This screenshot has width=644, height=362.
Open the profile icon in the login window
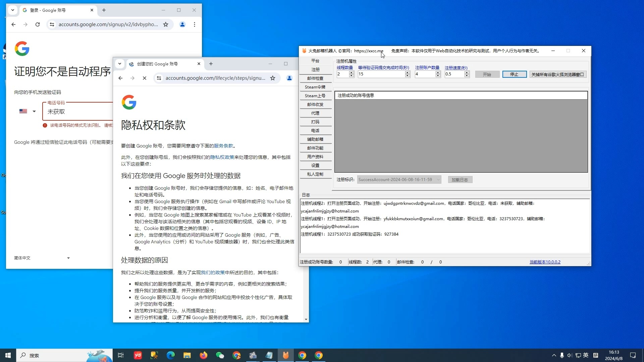pos(182,24)
